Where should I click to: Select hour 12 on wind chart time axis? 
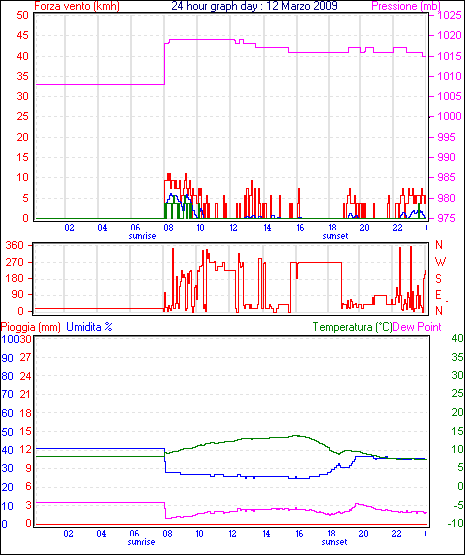(x=233, y=227)
